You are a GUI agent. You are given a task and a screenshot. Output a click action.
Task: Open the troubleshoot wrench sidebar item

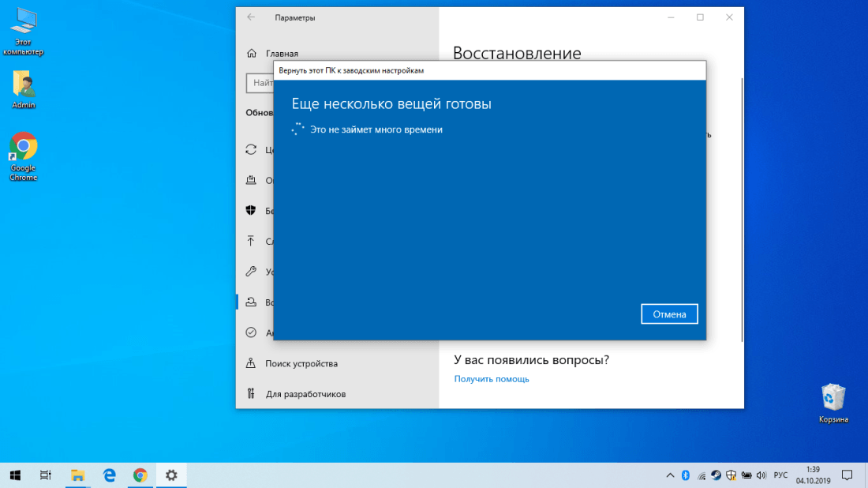[251, 272]
